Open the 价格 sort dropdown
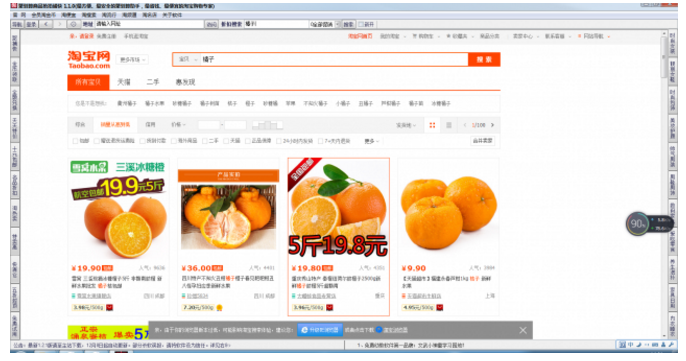Image resolution: width=686 pixels, height=361 pixels. 178,125
